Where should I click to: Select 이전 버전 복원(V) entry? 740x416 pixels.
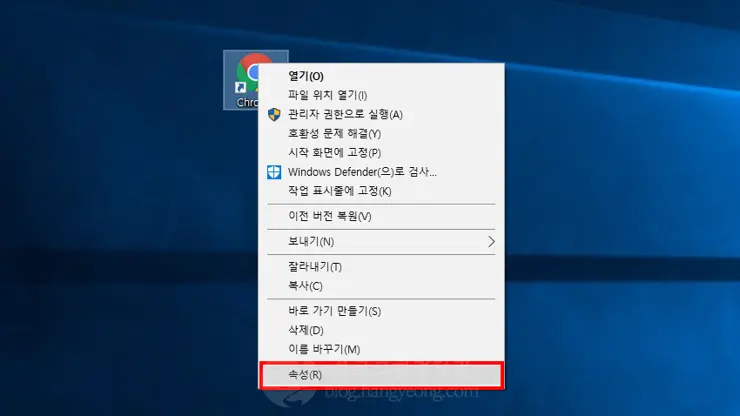(381, 216)
